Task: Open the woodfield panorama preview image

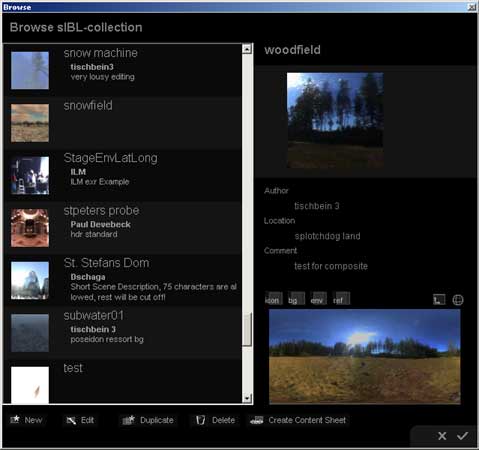Action: [x=365, y=356]
